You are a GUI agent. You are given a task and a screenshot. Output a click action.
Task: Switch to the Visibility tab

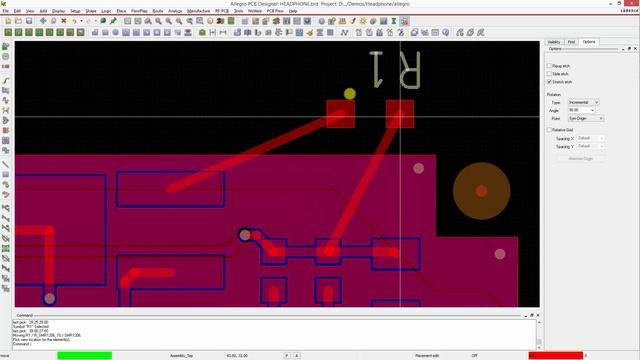tap(554, 42)
